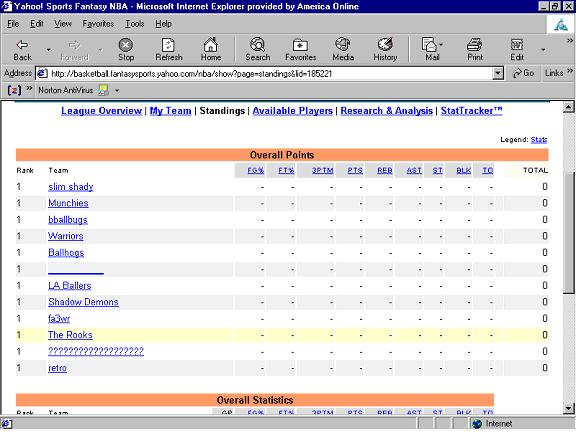576x432 pixels.
Task: Click the Stop toolbar icon
Action: click(126, 50)
